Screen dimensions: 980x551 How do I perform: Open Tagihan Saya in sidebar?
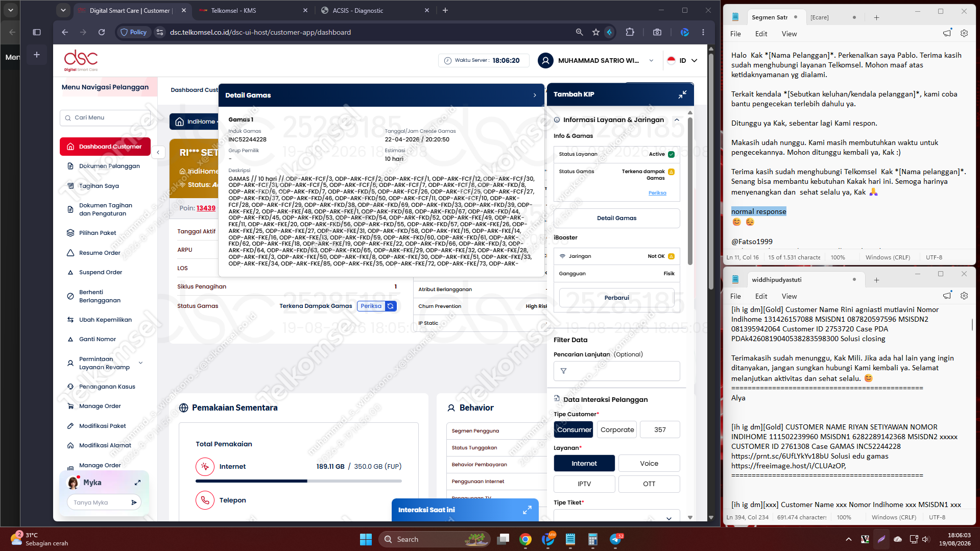99,186
